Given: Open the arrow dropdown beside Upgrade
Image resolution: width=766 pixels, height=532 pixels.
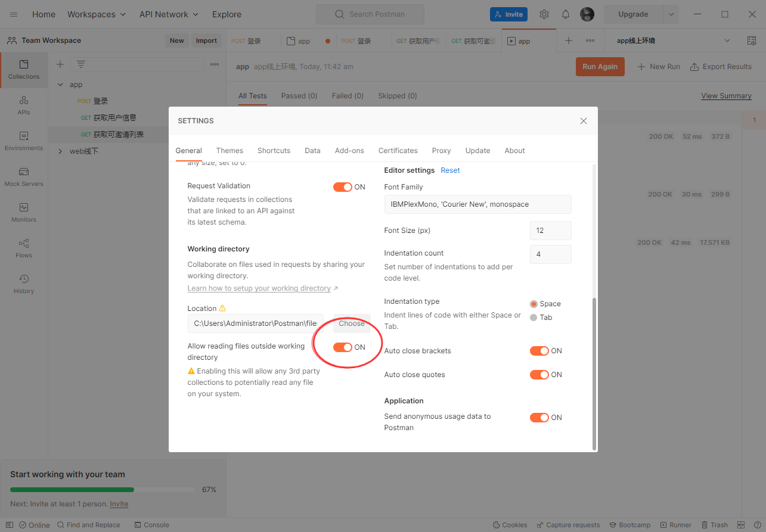Looking at the screenshot, I should click(671, 14).
